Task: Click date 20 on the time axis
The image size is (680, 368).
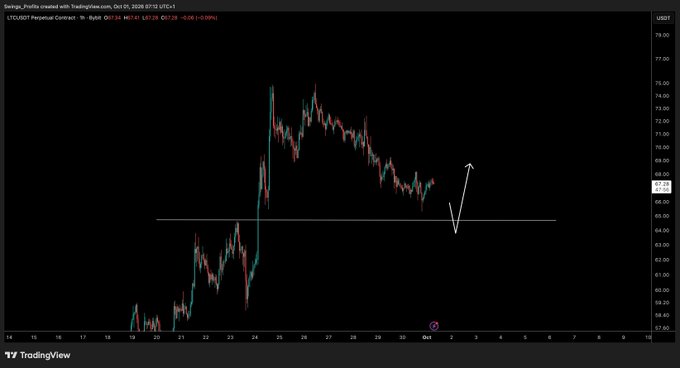Action: [x=157, y=337]
